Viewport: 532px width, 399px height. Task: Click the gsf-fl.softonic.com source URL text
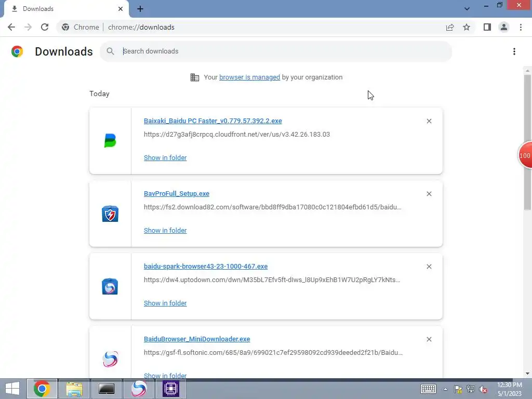(273, 353)
